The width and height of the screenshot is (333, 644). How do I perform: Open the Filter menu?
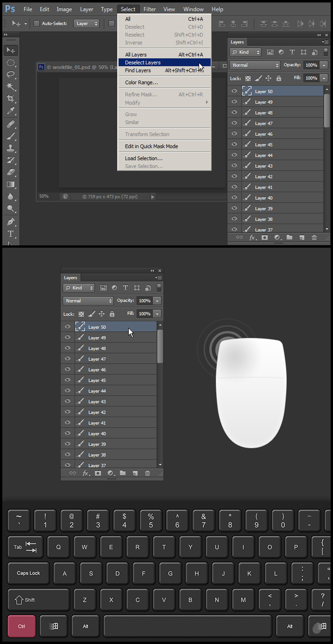tap(150, 9)
